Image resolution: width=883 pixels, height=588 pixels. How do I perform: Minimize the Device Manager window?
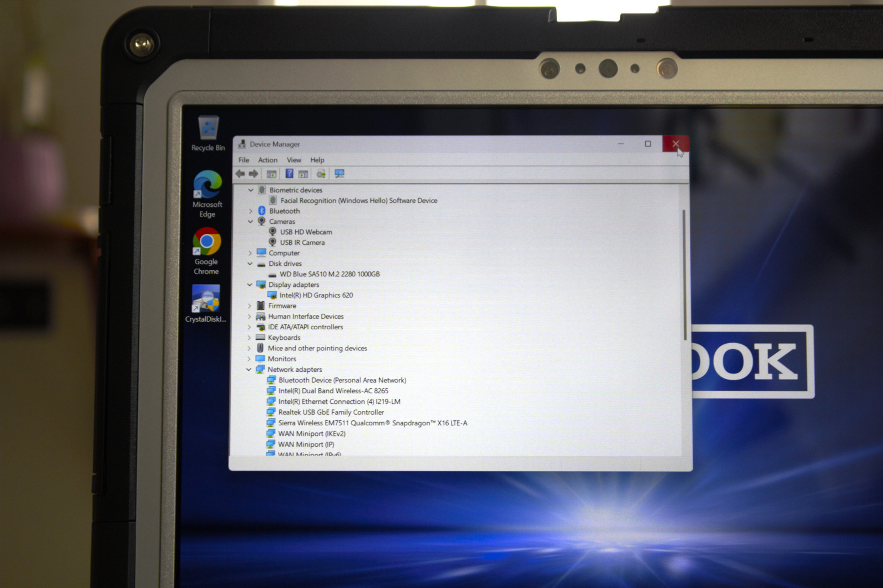click(621, 144)
